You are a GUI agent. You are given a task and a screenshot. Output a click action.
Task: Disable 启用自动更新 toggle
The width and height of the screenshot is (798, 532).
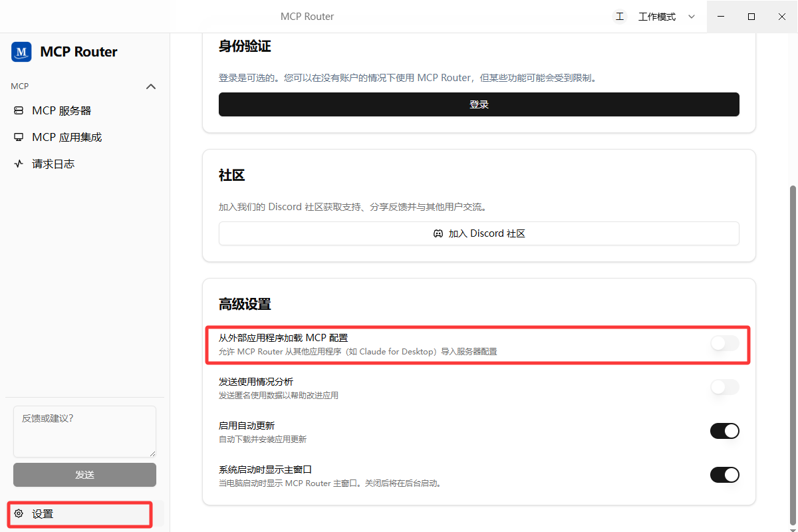[725, 431]
